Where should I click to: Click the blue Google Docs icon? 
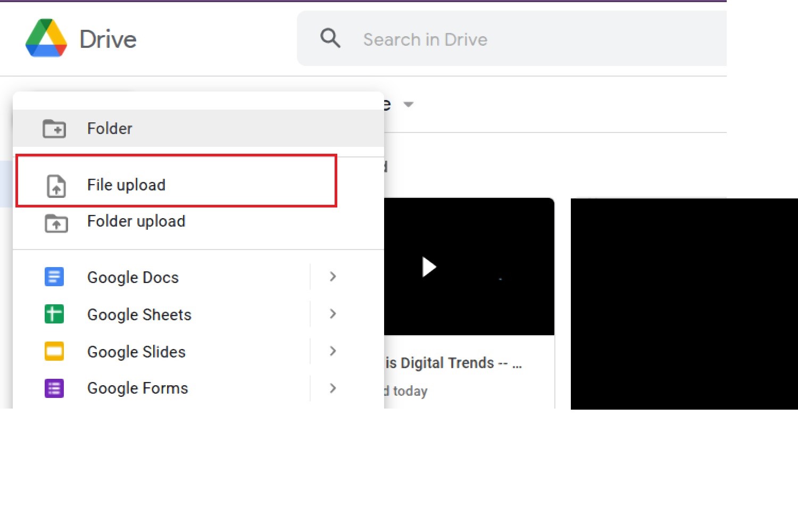coord(54,277)
